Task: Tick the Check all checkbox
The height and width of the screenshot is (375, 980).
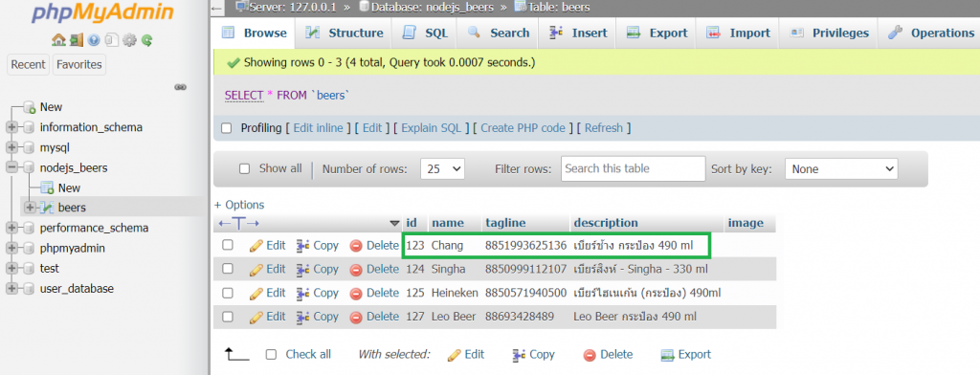Action: coord(271,354)
